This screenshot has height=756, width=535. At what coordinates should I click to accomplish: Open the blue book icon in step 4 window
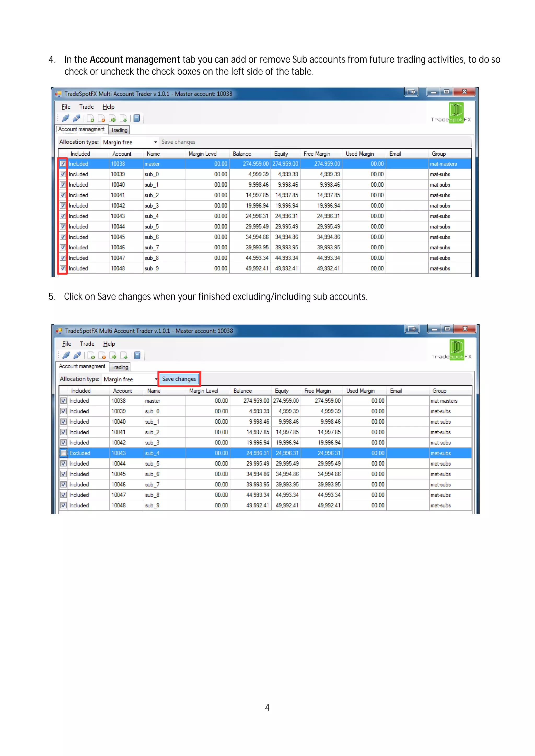tap(137, 118)
